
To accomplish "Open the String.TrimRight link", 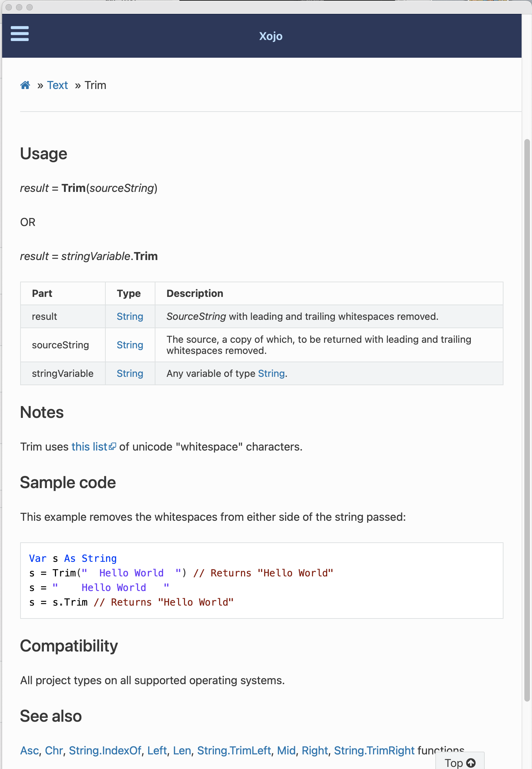I will coord(374,750).
